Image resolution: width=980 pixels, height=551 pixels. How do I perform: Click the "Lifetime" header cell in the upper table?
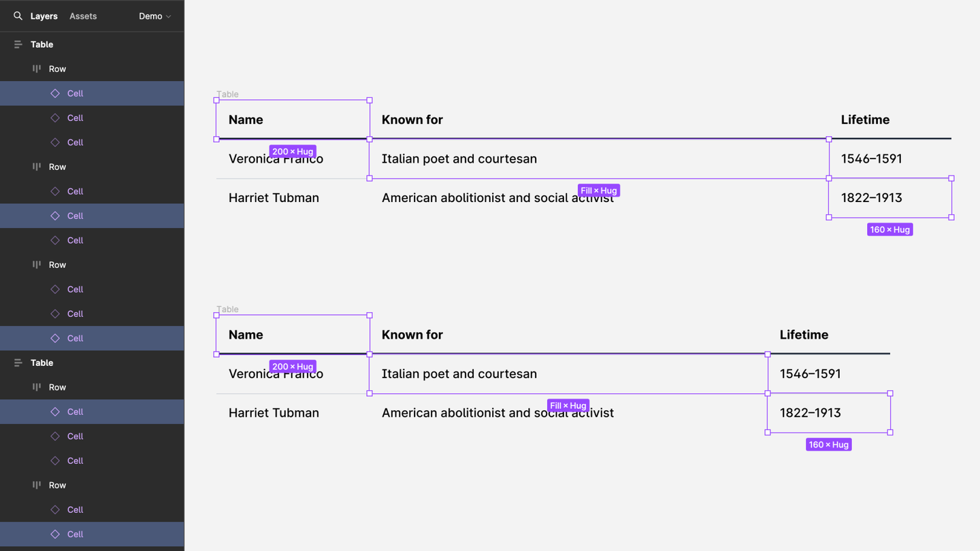coord(865,120)
